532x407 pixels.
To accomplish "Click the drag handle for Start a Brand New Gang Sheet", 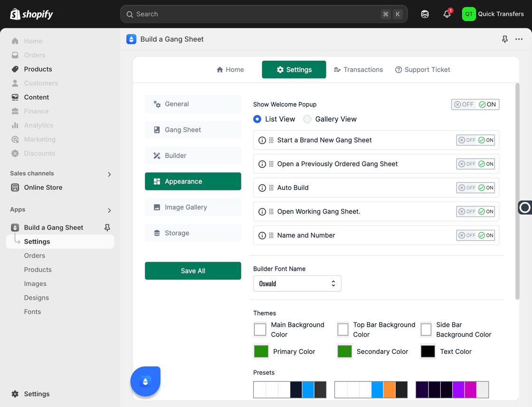I will (x=271, y=140).
